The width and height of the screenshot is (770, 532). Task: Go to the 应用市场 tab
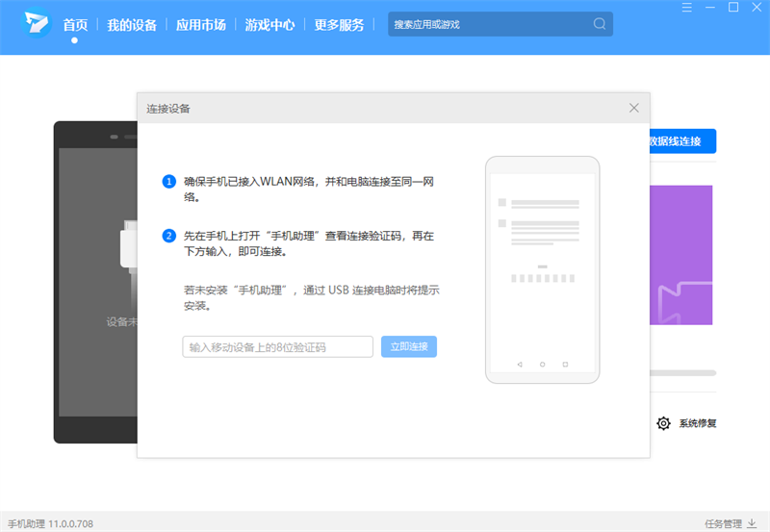point(201,25)
